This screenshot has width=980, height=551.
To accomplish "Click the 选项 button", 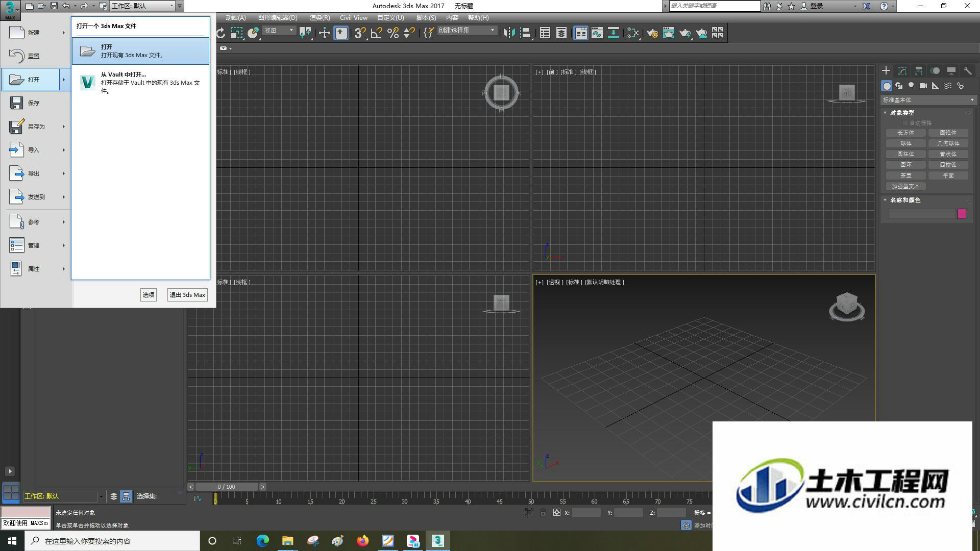I will click(x=149, y=295).
